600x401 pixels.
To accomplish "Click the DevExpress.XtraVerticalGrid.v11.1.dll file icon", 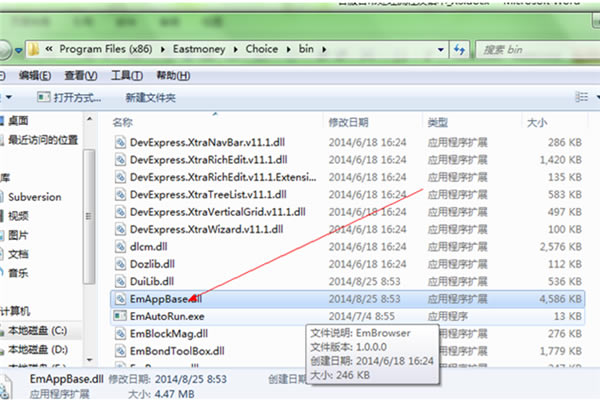I will tap(120, 212).
